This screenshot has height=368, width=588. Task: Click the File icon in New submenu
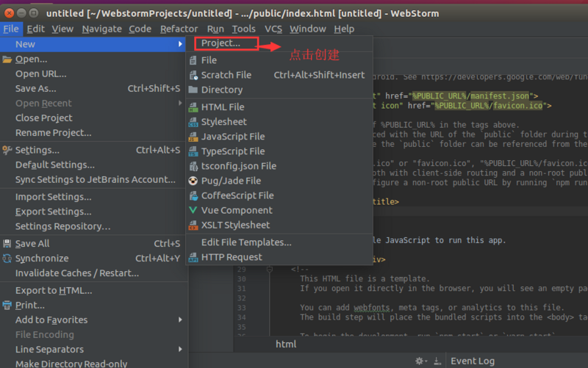[x=193, y=60]
